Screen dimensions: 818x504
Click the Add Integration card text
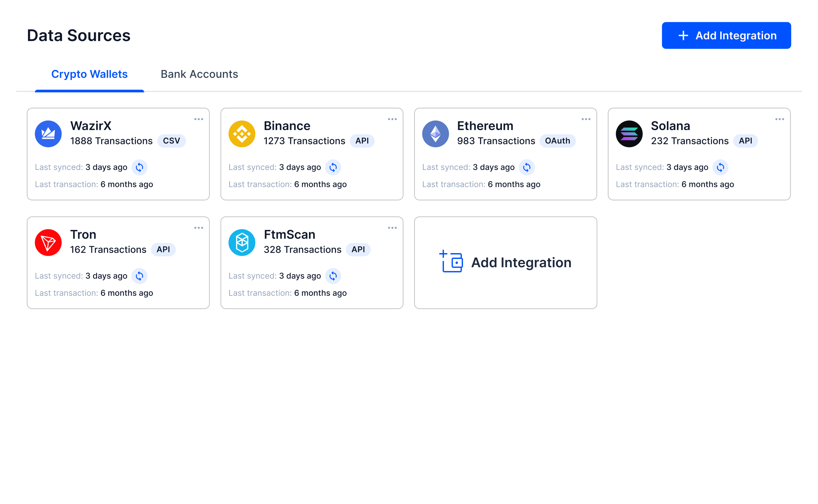(x=522, y=263)
